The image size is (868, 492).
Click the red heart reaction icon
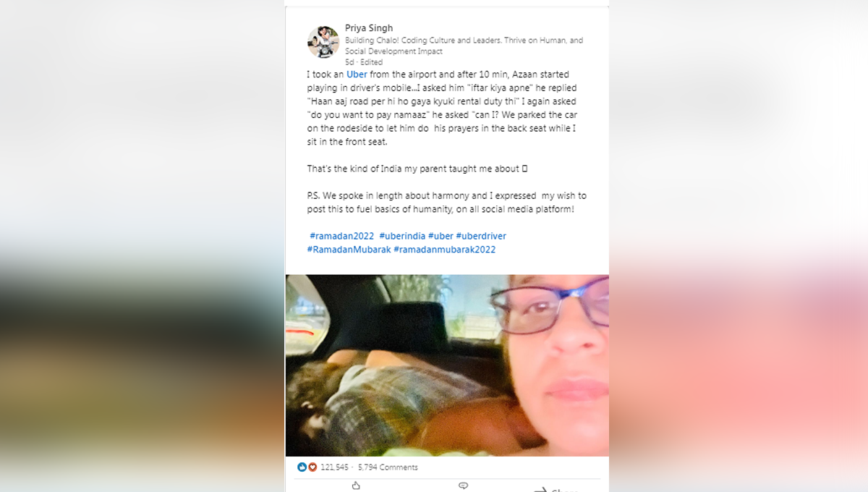(312, 467)
